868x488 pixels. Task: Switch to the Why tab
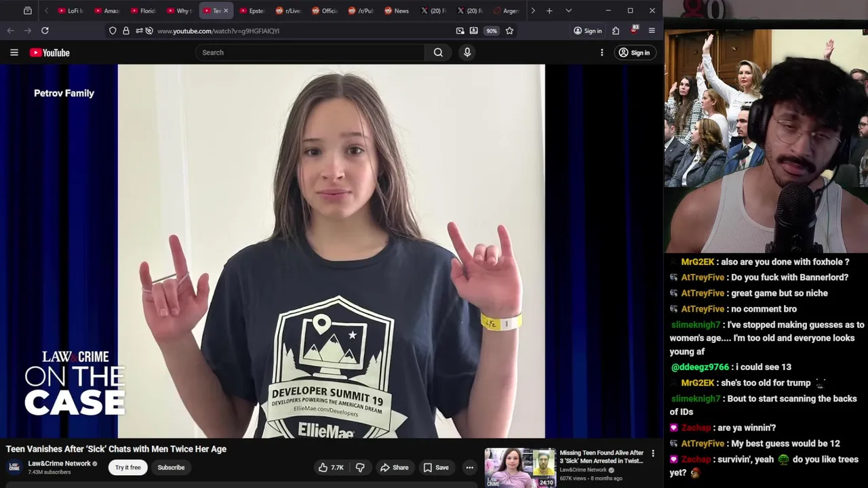(179, 11)
